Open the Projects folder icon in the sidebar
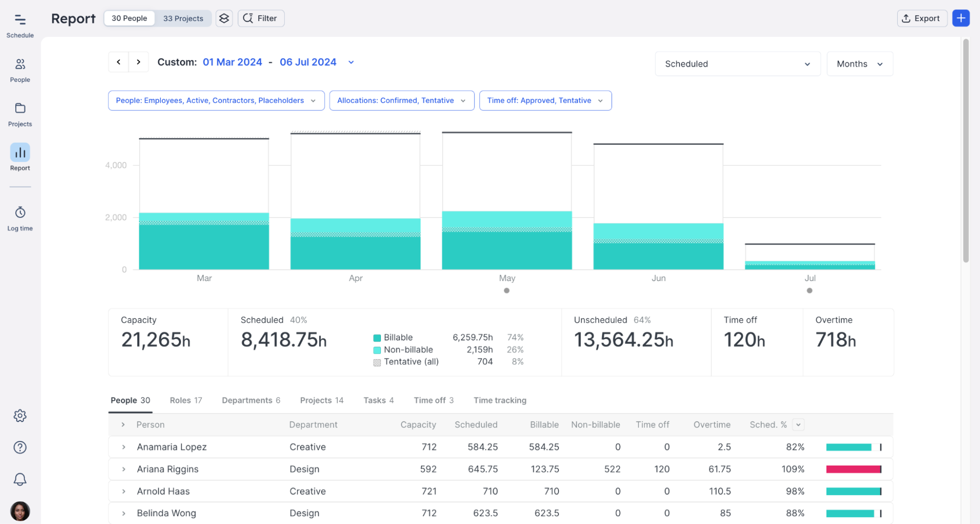 pos(20,108)
